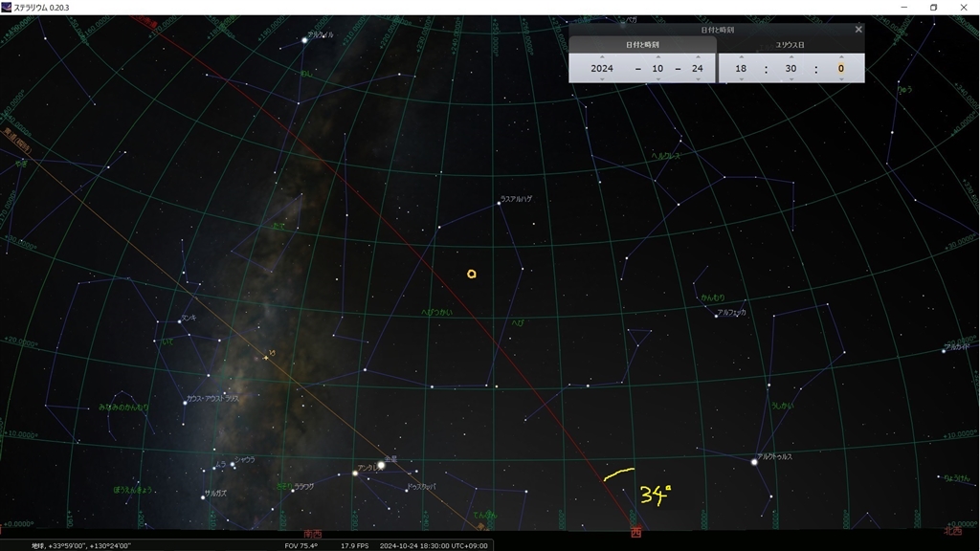Click the 17.9 FPS status readout
980x551 pixels.
coord(354,546)
